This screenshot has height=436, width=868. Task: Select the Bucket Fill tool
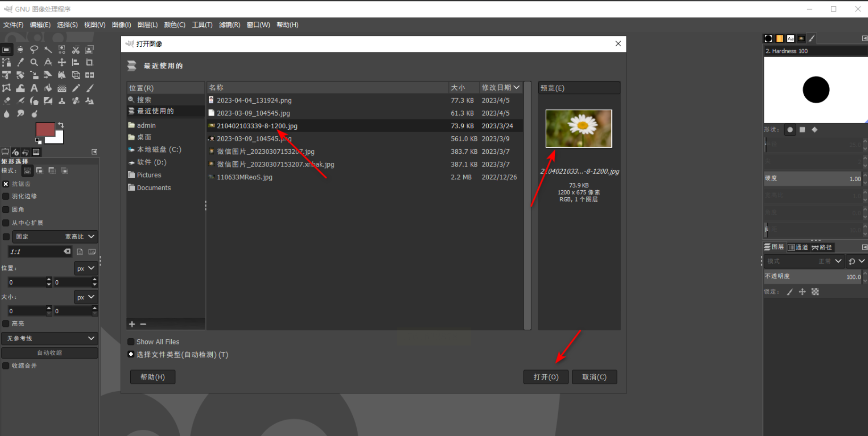coord(48,88)
